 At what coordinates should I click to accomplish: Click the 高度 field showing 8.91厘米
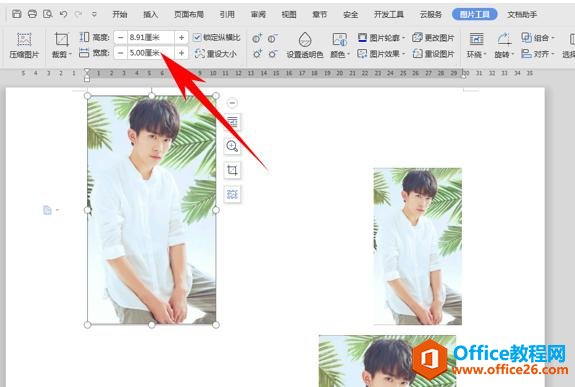pyautogui.click(x=150, y=37)
